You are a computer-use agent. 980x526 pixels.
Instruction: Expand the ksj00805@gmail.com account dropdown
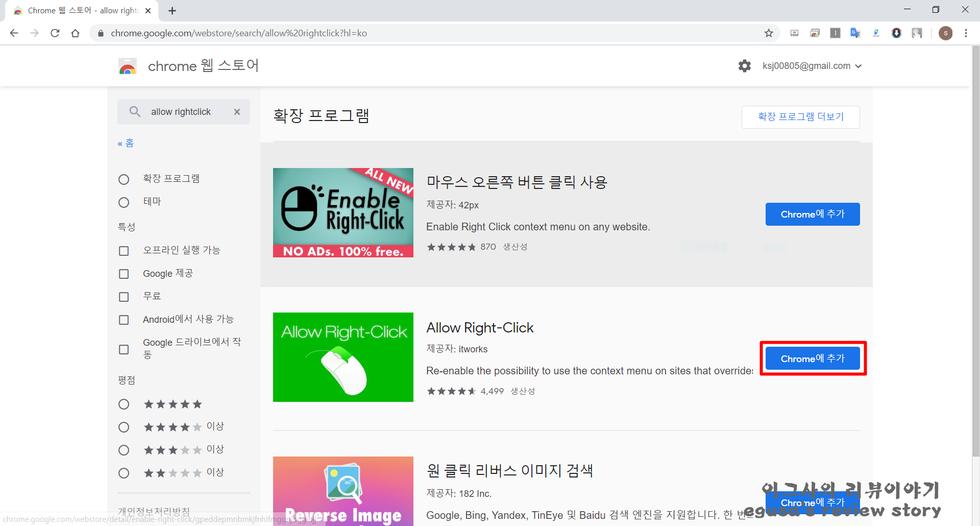pyautogui.click(x=812, y=66)
